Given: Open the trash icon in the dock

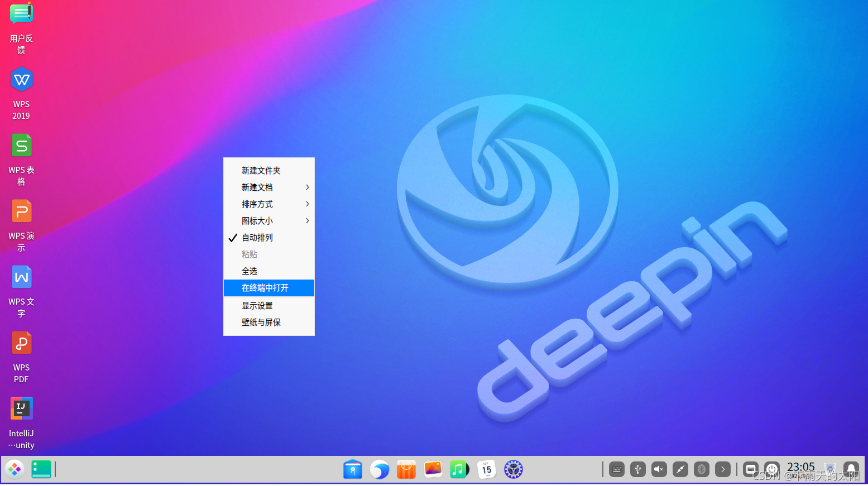Looking at the screenshot, I should point(830,469).
